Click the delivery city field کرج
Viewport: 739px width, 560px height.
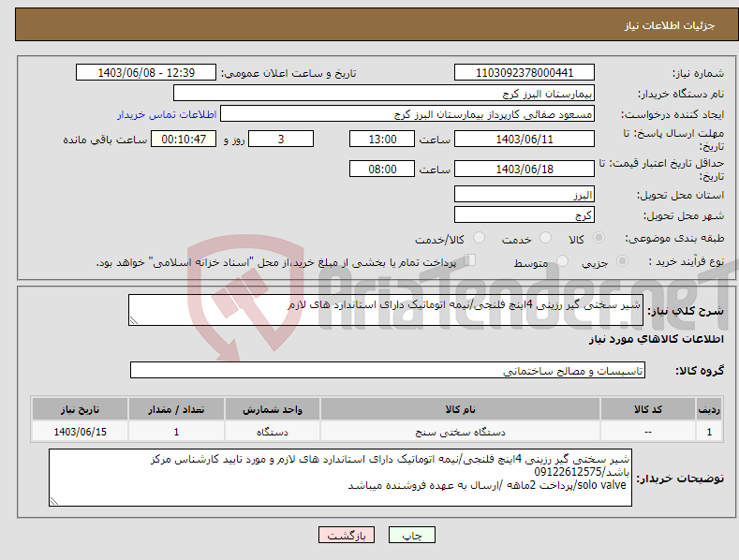point(525,215)
